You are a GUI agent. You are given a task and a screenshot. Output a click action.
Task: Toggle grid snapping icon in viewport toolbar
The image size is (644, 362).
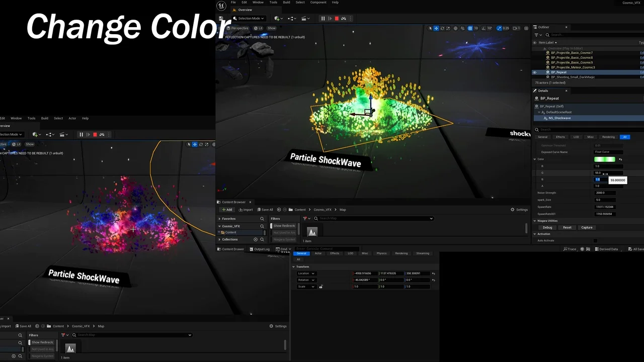(470, 28)
